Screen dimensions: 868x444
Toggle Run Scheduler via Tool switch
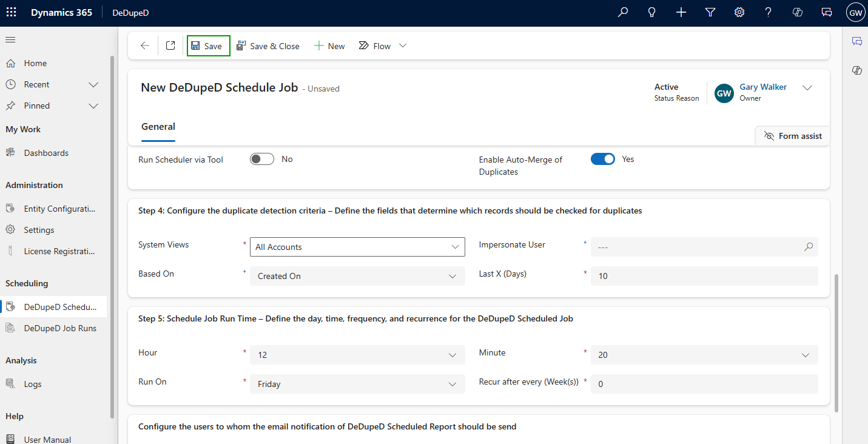coord(262,159)
